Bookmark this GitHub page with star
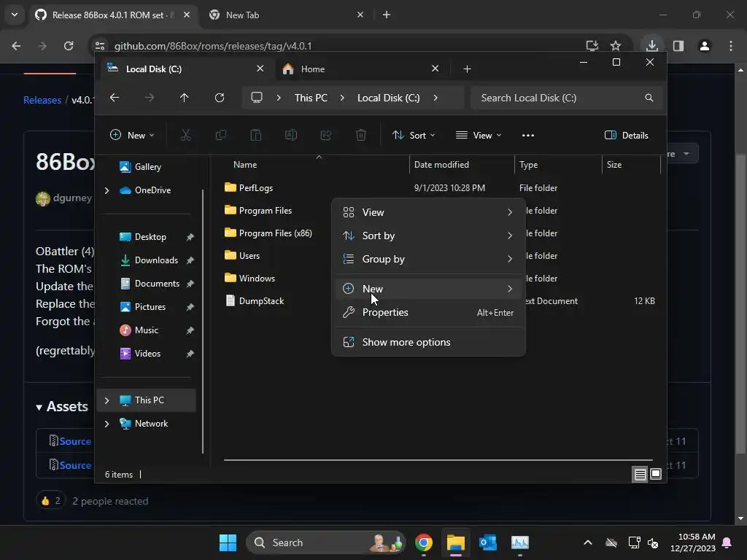Screen dimensions: 747x560 [616, 46]
